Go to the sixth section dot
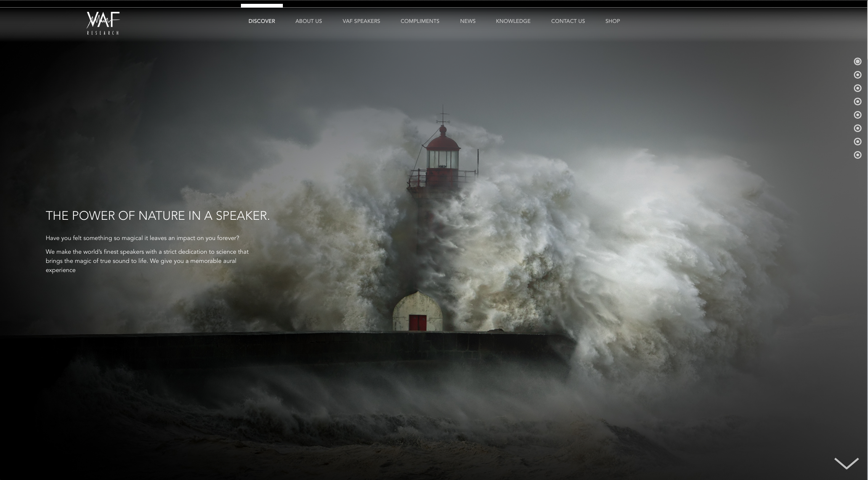Image resolution: width=868 pixels, height=480 pixels. click(x=857, y=128)
